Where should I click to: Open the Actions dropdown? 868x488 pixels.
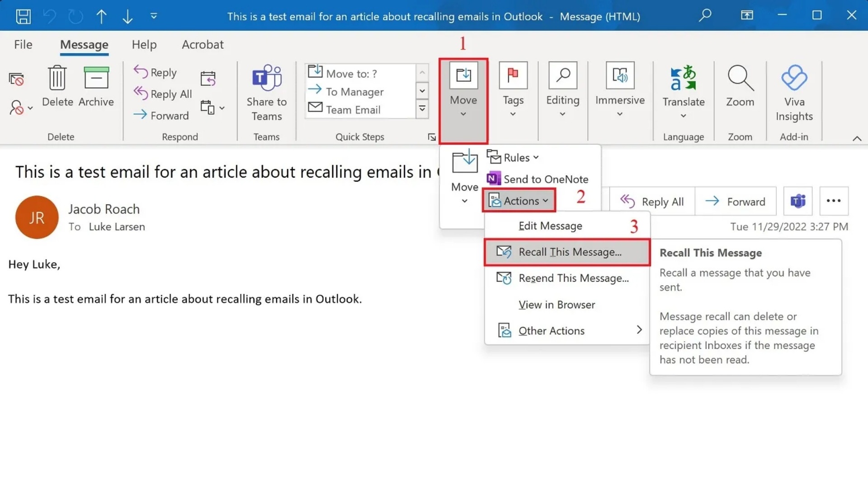(519, 201)
